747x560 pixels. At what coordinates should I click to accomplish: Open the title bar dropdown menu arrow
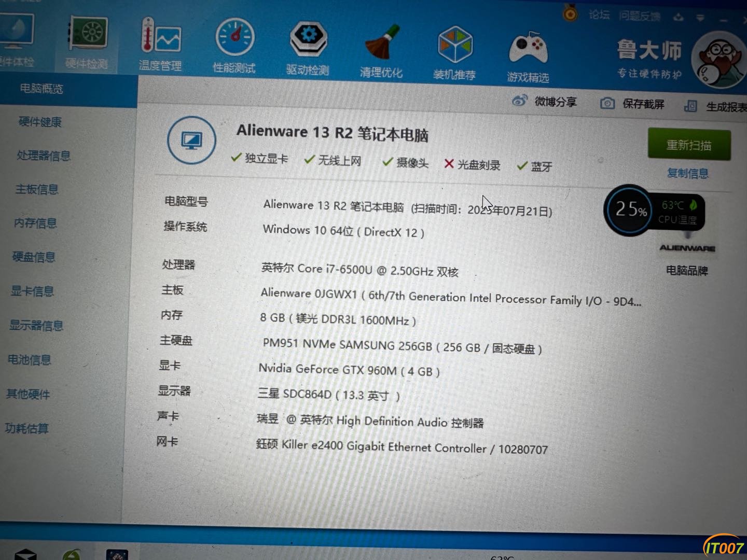tap(700, 18)
